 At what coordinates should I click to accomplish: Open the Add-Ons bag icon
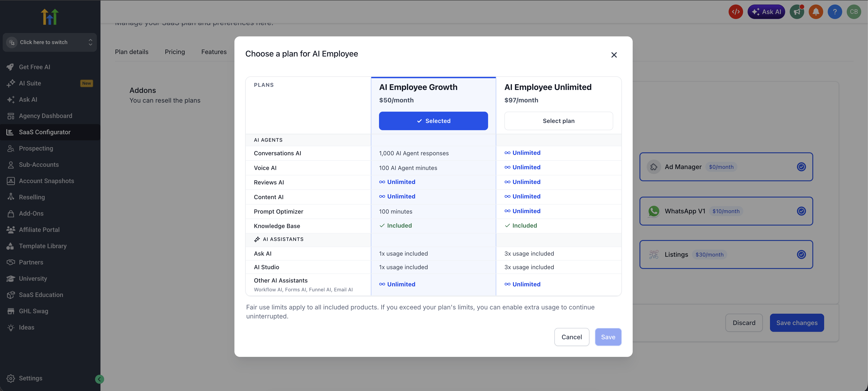pos(10,213)
